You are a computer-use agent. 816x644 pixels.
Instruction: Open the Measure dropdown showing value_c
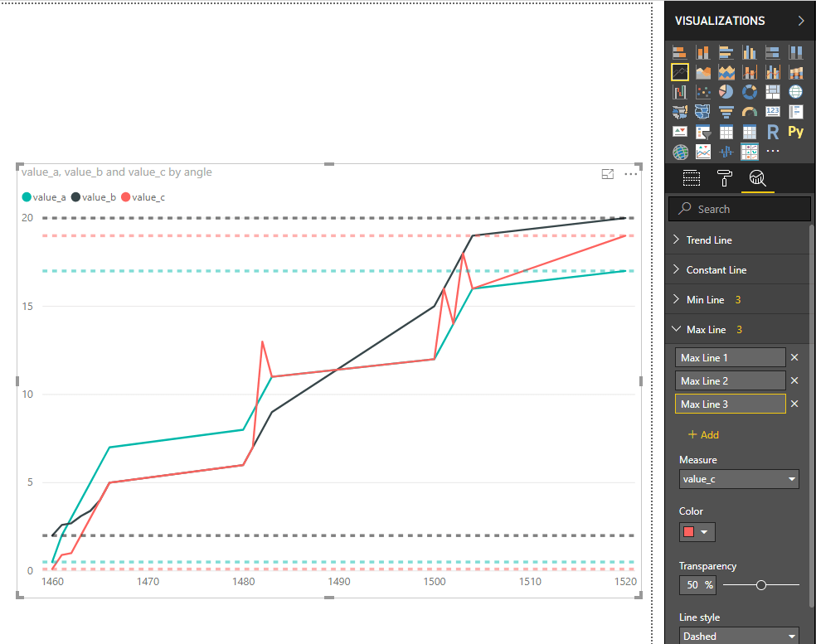(739, 479)
